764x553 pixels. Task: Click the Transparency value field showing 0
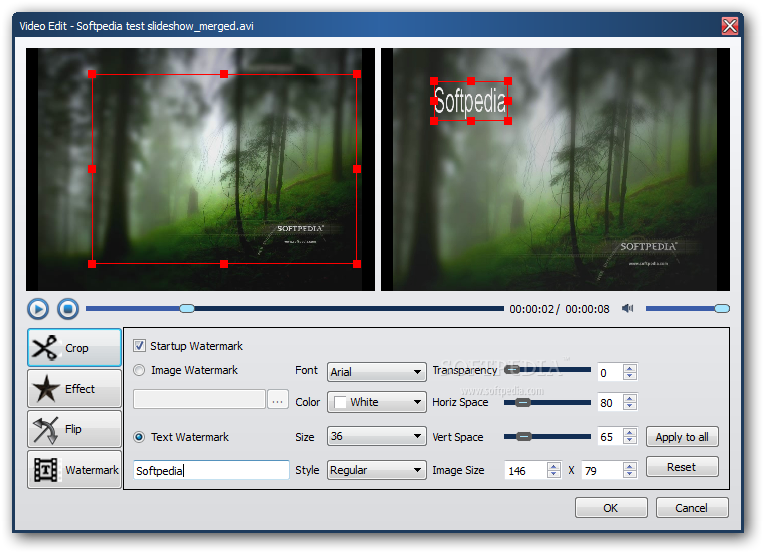(610, 373)
